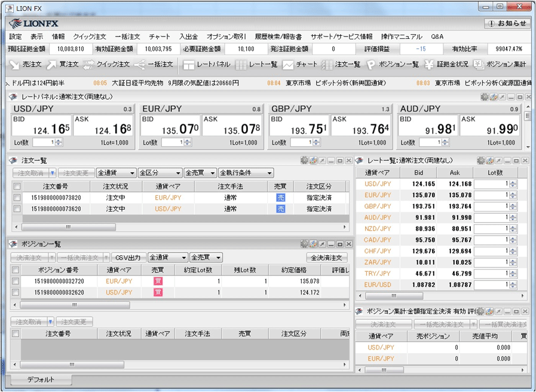Buy EUR/JPY via its ASK price box
This screenshot has height=392, width=536.
point(232,125)
